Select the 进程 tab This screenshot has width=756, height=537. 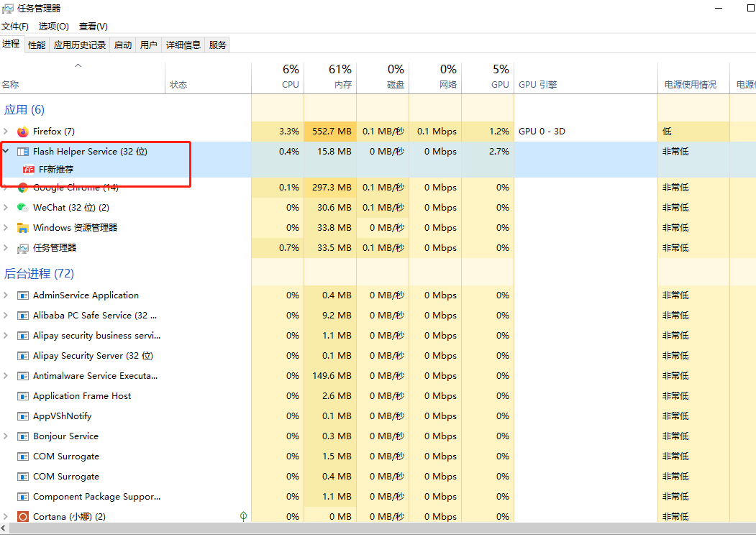point(11,44)
